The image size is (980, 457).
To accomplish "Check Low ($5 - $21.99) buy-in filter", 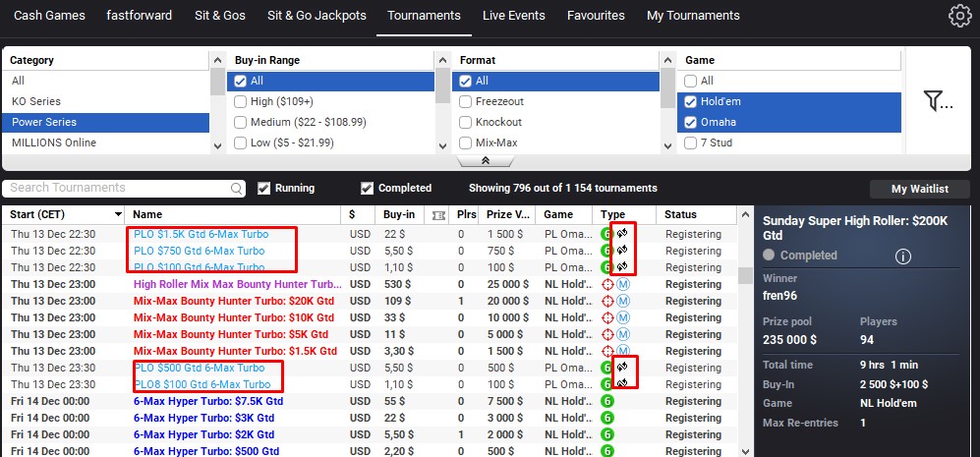I will pyautogui.click(x=240, y=143).
